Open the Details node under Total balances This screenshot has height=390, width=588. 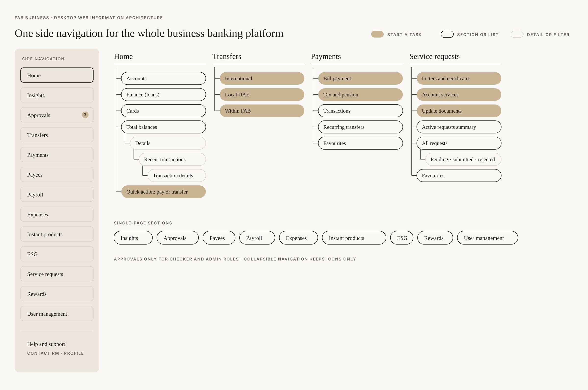point(168,143)
